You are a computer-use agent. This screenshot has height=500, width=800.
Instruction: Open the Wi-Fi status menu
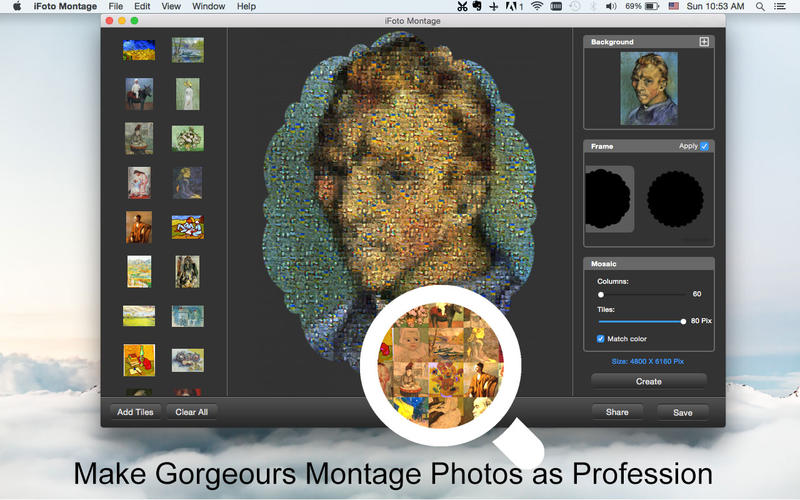tap(536, 6)
